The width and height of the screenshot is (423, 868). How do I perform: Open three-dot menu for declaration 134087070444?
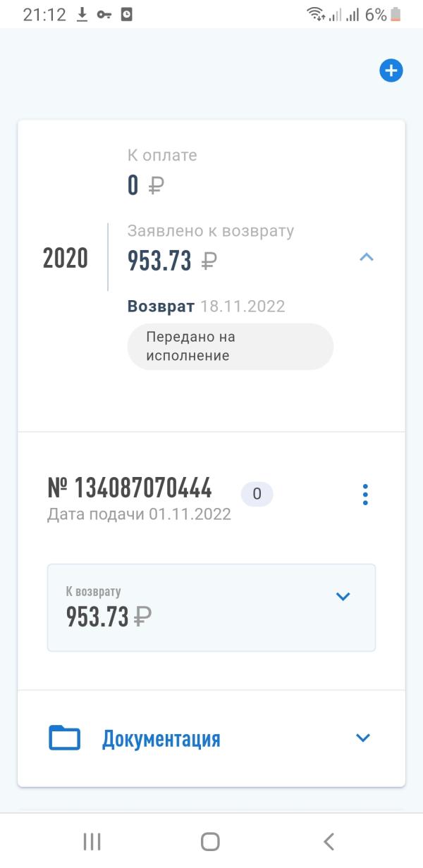coord(365,495)
